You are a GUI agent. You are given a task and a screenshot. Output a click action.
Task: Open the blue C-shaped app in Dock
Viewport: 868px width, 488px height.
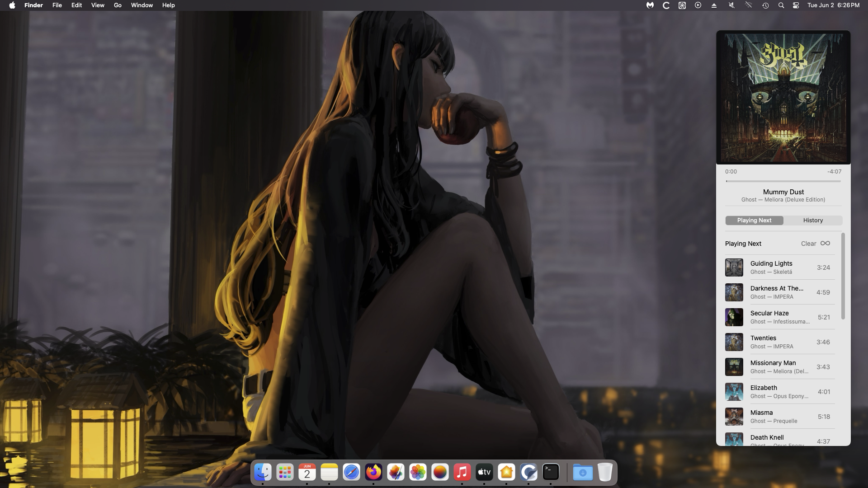click(528, 473)
